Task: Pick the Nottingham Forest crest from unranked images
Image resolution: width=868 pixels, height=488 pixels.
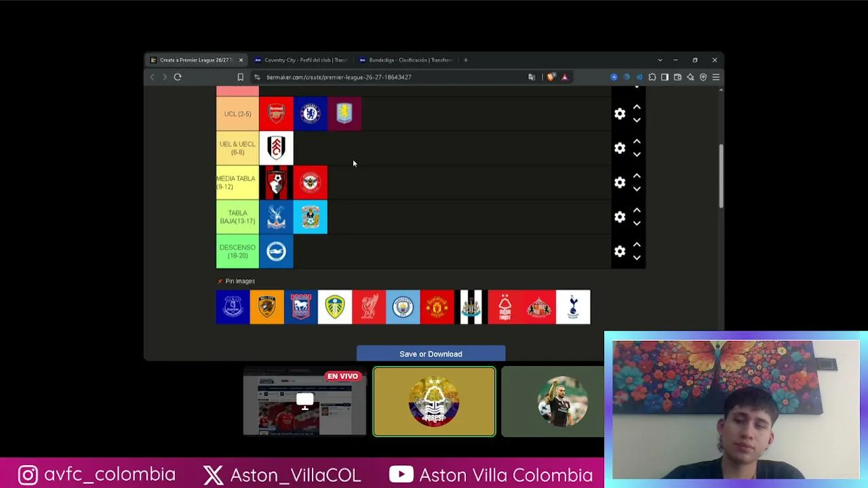Action: [x=505, y=307]
